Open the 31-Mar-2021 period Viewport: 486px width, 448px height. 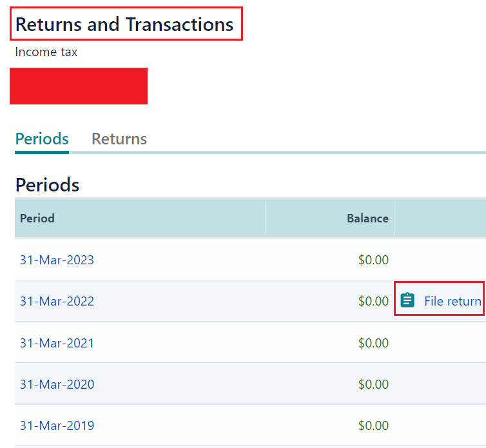click(57, 343)
